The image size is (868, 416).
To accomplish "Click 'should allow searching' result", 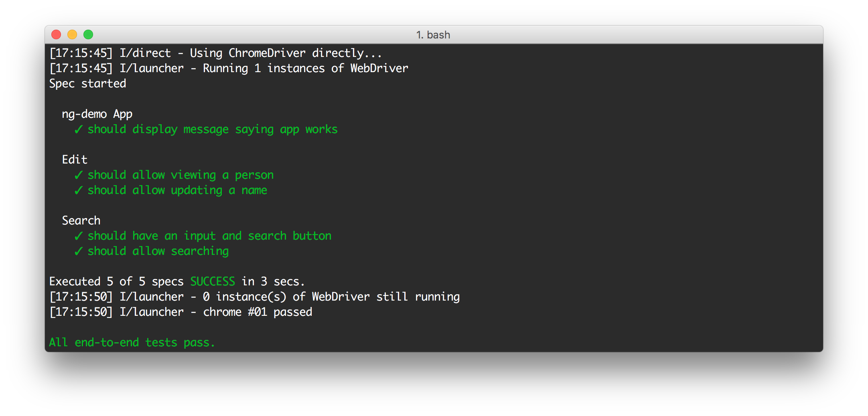I will pyautogui.click(x=158, y=251).
